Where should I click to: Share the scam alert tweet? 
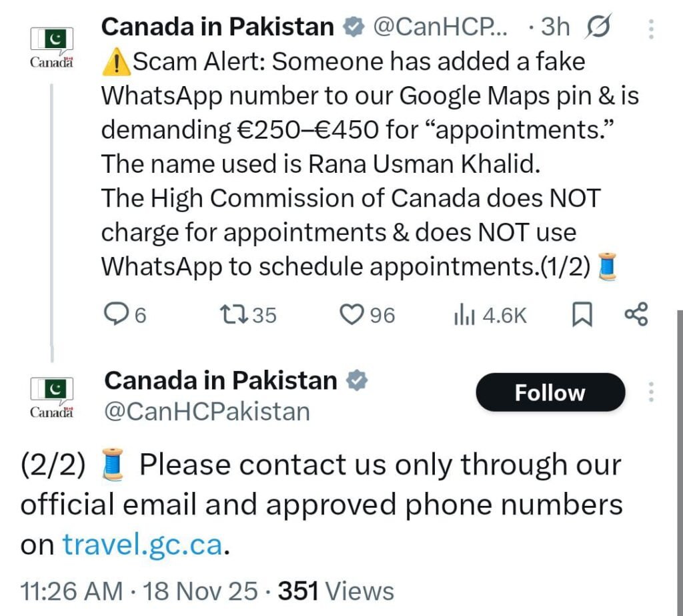pyautogui.click(x=636, y=314)
